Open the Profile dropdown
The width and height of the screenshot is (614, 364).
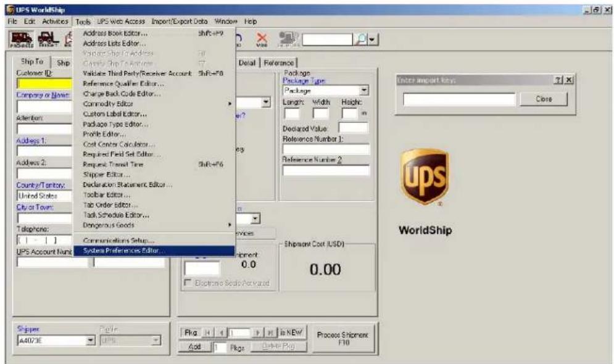coord(156,341)
